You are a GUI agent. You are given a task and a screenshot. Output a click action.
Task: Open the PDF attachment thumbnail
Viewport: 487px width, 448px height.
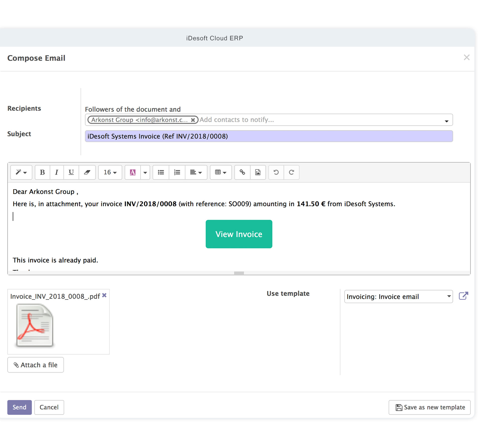pos(35,325)
